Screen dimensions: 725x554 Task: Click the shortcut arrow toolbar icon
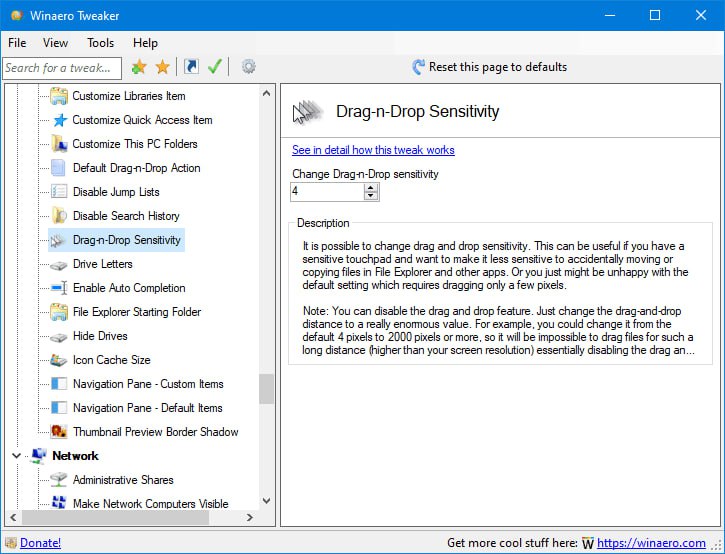click(190, 67)
